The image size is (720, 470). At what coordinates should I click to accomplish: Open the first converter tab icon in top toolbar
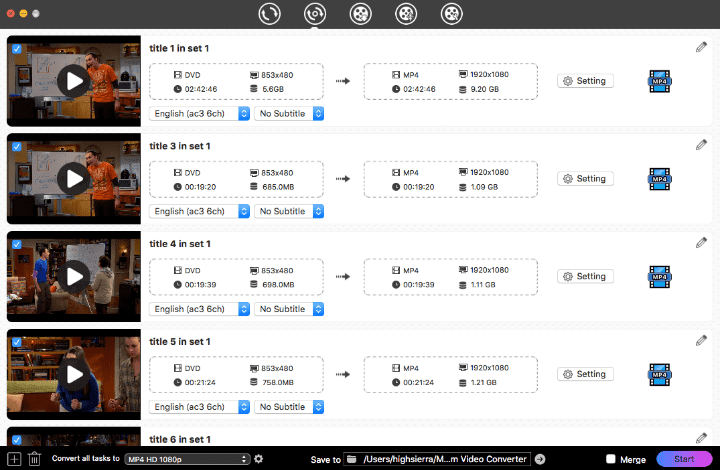269,14
